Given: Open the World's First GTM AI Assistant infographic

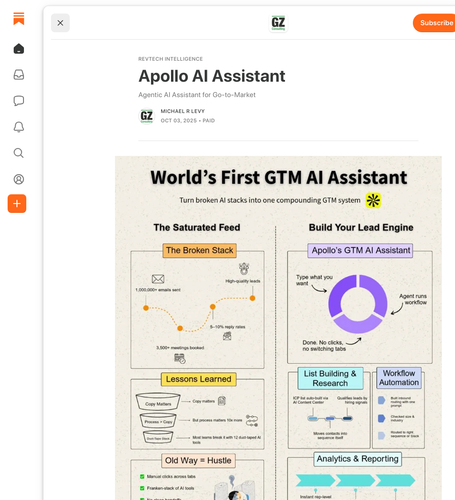Looking at the screenshot, I should point(278,328).
